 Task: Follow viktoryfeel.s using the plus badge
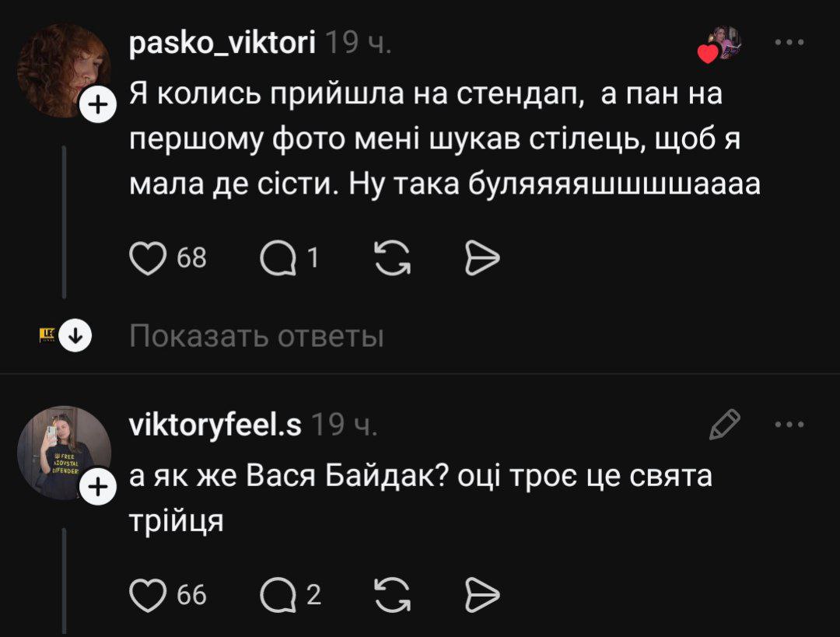click(97, 488)
